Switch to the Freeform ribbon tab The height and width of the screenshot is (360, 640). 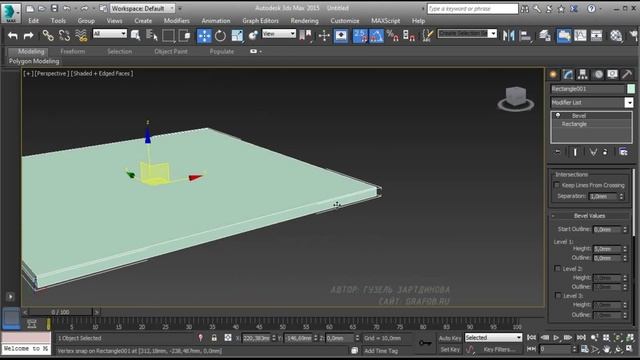coord(73,51)
